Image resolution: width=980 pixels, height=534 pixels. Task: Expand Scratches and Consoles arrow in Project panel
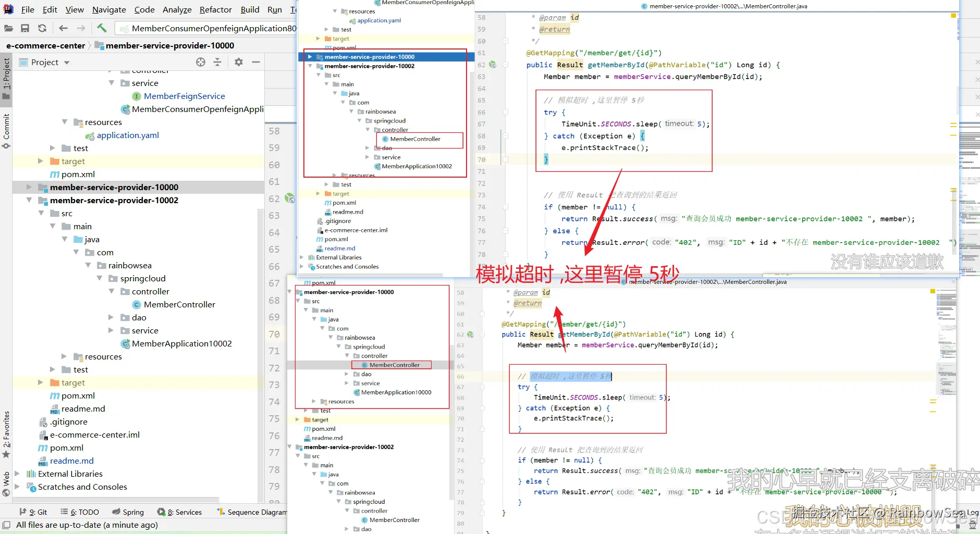click(x=17, y=487)
